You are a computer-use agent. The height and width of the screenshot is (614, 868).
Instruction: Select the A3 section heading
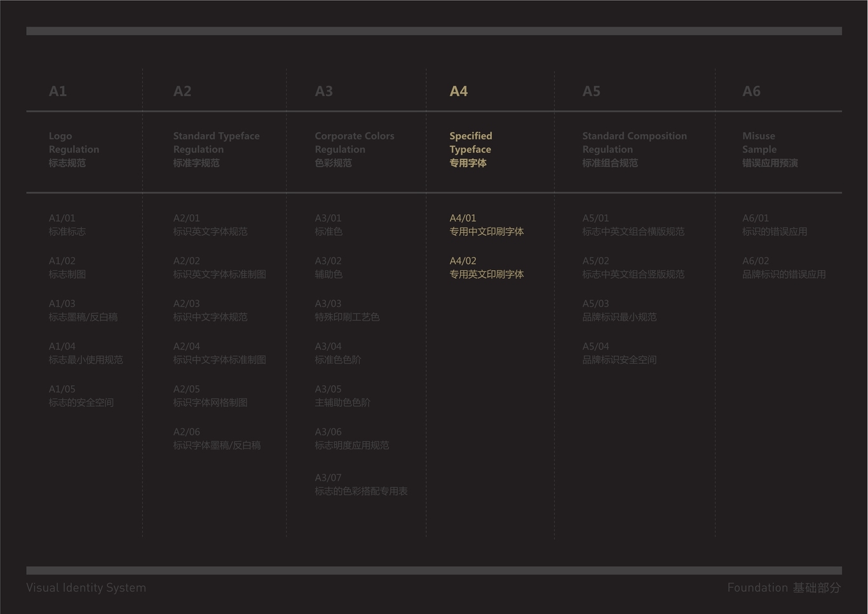[324, 91]
